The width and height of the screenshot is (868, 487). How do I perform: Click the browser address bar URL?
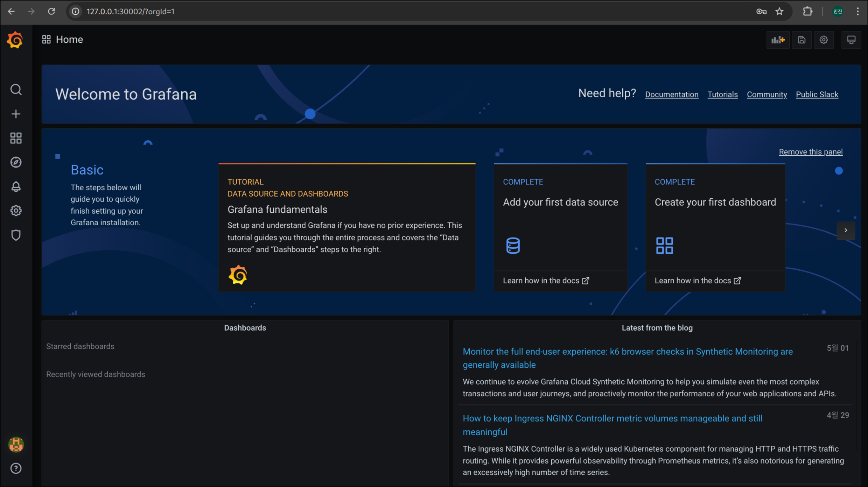point(131,12)
